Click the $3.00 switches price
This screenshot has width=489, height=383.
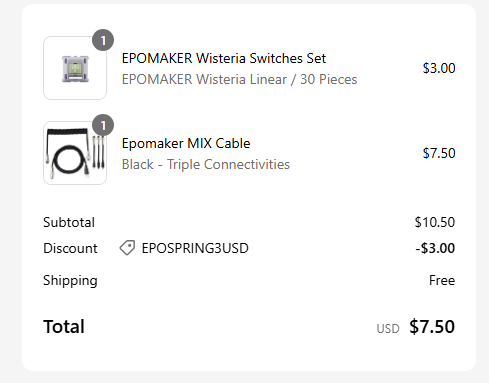tap(439, 68)
